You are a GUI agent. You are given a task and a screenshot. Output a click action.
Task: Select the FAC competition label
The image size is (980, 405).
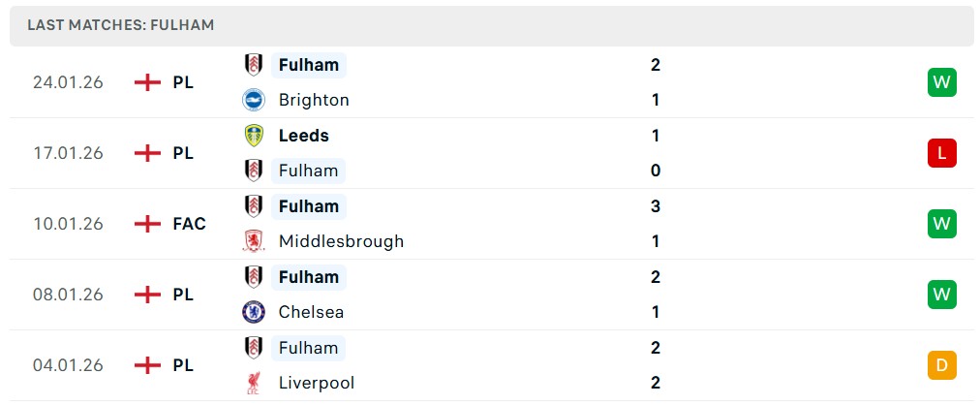pyautogui.click(x=190, y=224)
